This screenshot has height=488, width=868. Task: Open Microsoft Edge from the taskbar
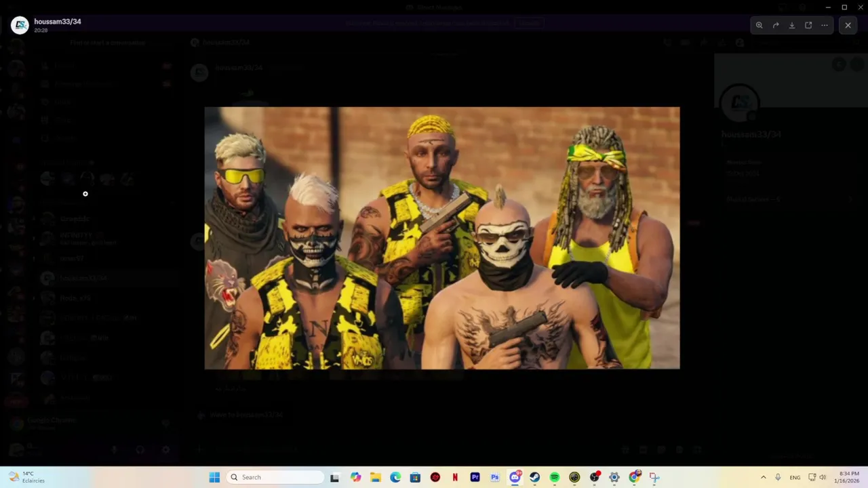point(395,477)
